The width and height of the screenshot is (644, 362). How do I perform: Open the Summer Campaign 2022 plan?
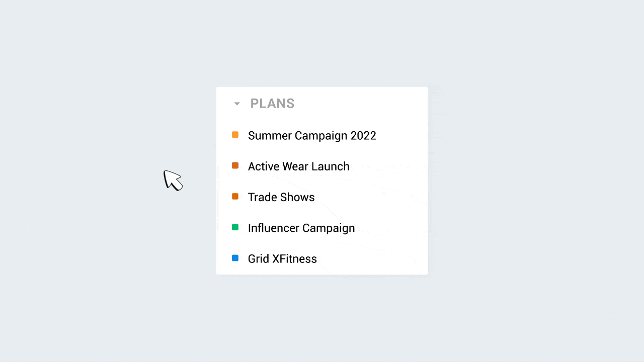(312, 135)
